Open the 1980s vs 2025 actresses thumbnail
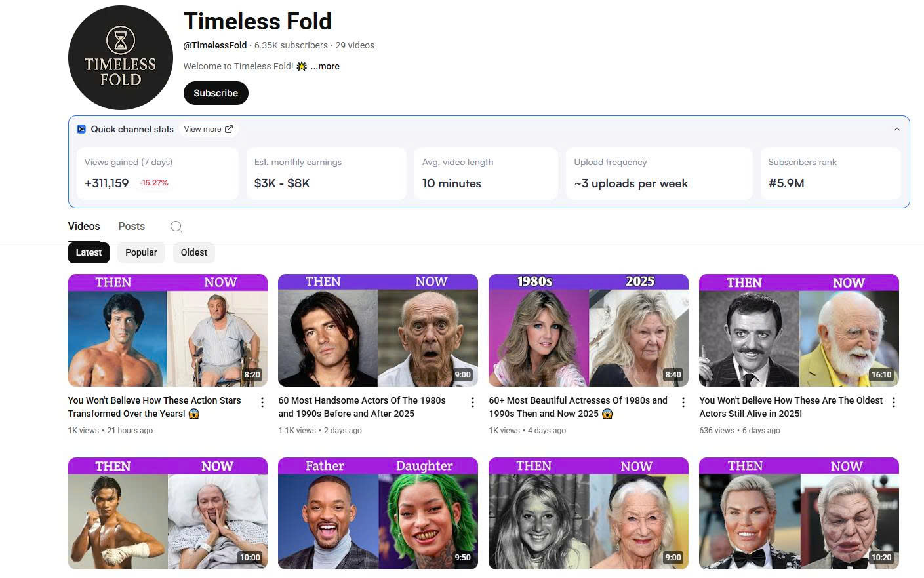The height and width of the screenshot is (578, 924). coord(588,330)
